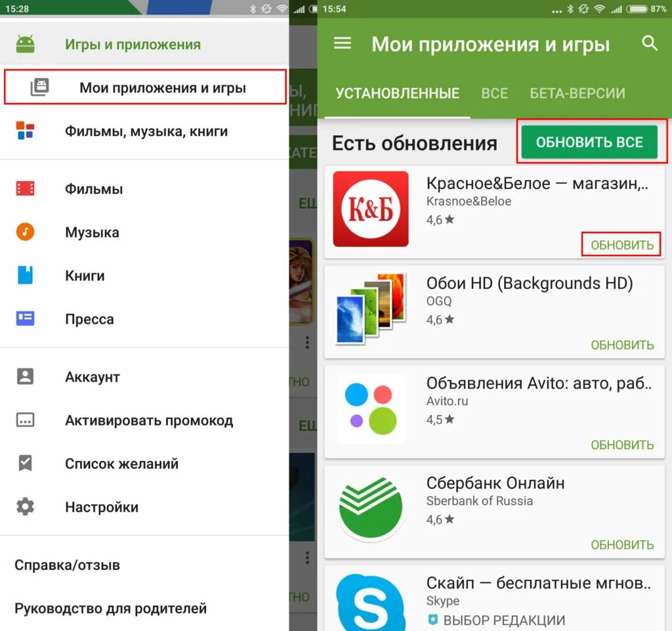
Task: Tap the ОБНОВИТЬ ВСЕ button
Action: (589, 142)
